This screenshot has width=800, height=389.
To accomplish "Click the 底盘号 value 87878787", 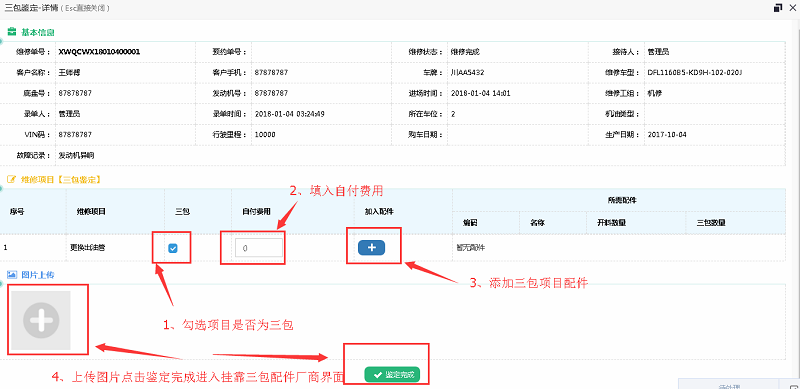I will tap(76, 93).
